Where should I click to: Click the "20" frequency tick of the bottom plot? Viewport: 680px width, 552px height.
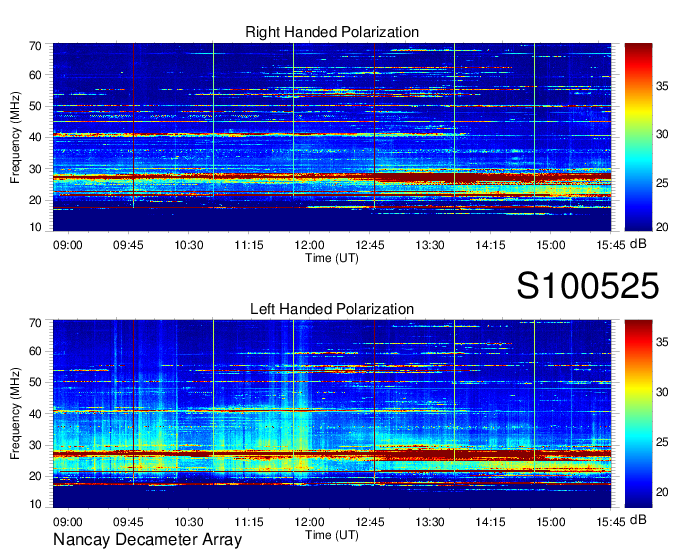[x=35, y=477]
